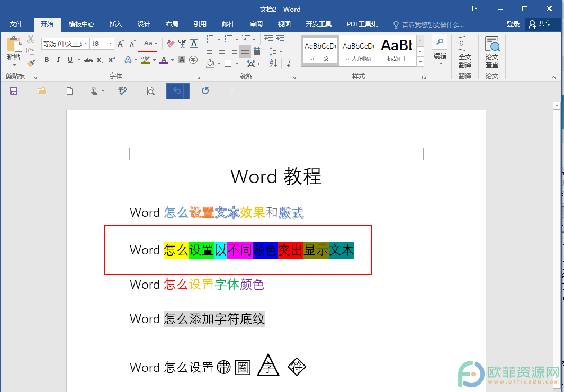564x392 pixels.
Task: Toggle subscript formatting
Action: [100, 60]
